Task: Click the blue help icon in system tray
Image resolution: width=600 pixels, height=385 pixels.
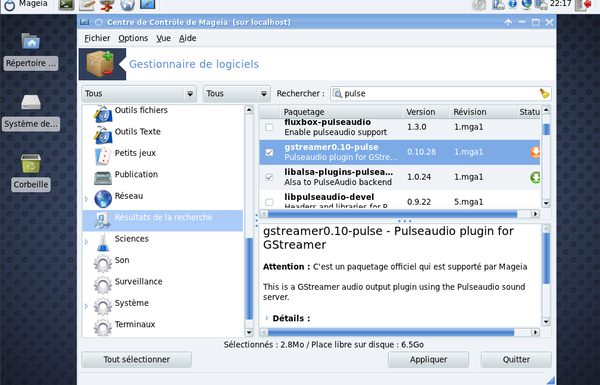Action: point(513,4)
